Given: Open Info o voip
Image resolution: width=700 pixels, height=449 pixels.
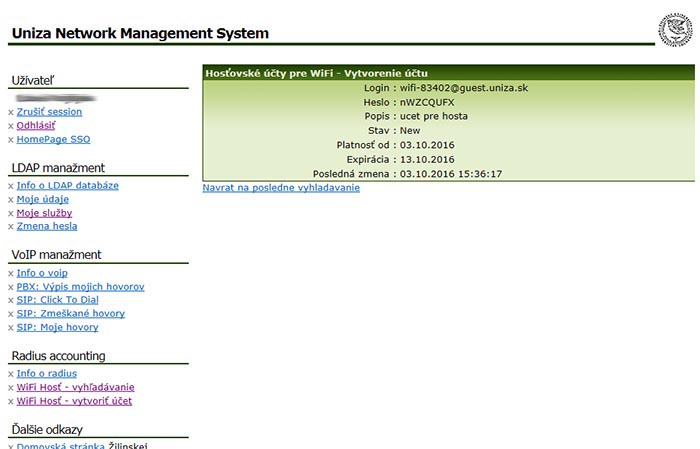Looking at the screenshot, I should pyautogui.click(x=42, y=273).
